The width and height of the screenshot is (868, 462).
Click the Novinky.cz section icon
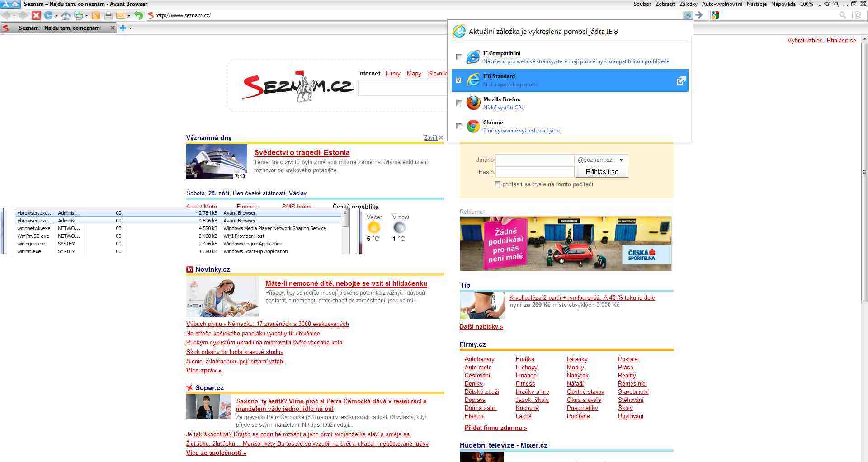click(189, 269)
